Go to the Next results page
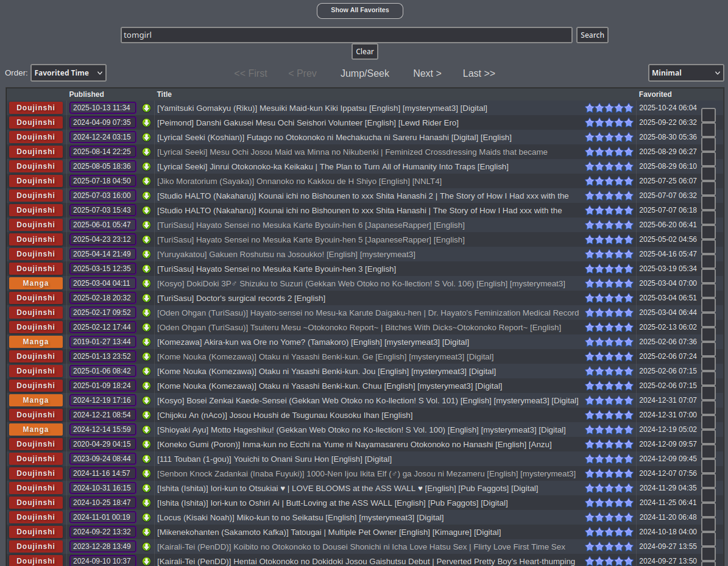The height and width of the screenshot is (566, 728). click(x=427, y=73)
